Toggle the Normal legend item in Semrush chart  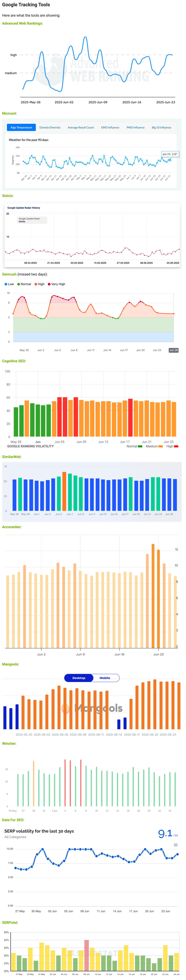point(24,284)
